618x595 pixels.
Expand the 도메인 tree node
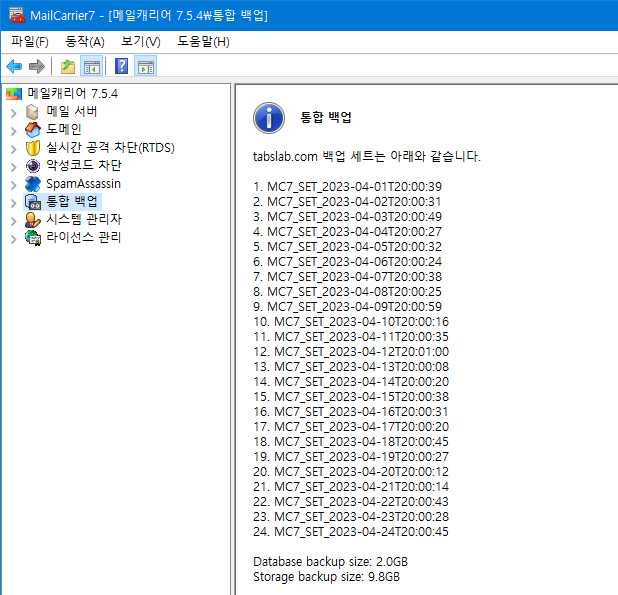[13, 129]
